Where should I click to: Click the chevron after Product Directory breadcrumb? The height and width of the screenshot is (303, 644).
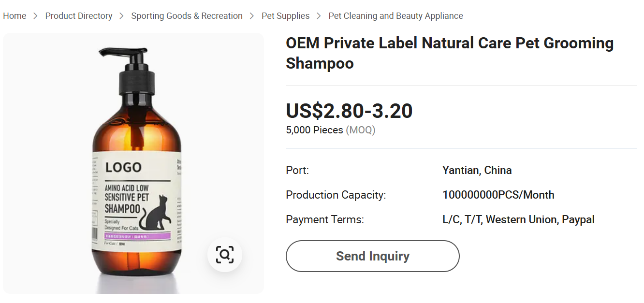[x=122, y=16]
